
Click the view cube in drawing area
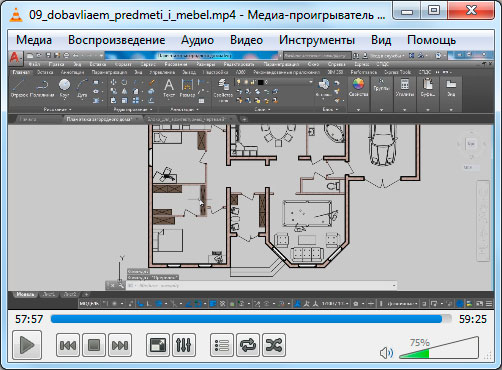(x=471, y=144)
